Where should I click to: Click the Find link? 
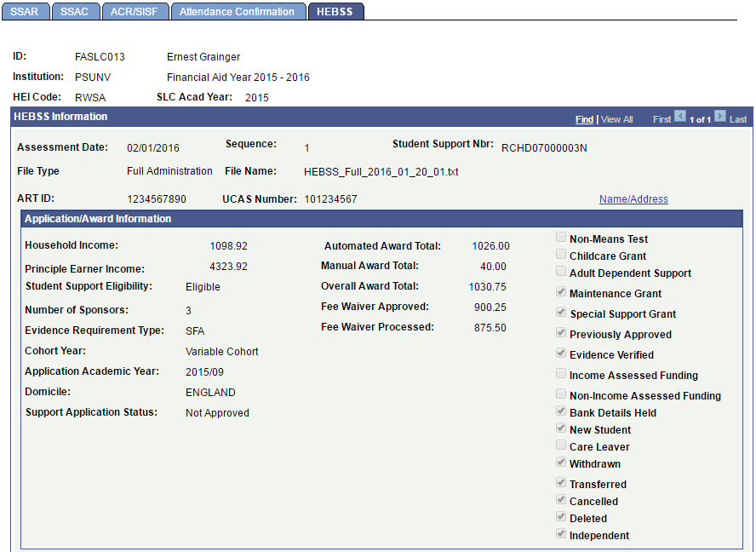(x=584, y=119)
